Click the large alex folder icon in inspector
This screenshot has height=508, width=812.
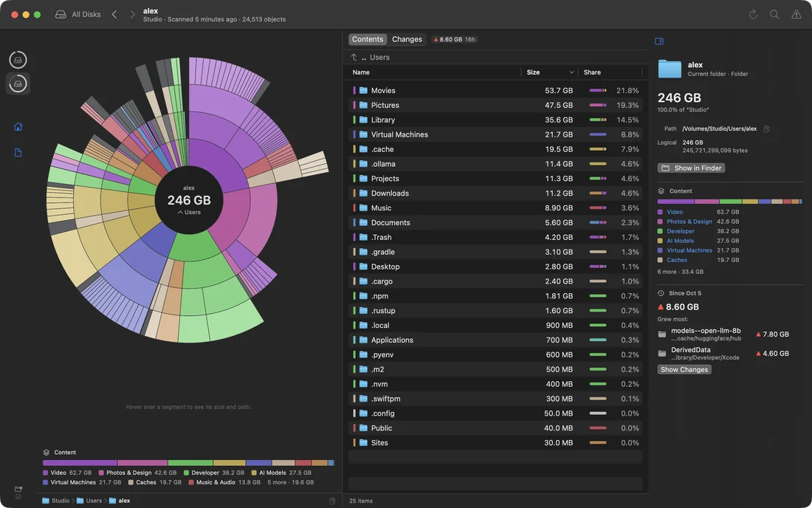670,69
